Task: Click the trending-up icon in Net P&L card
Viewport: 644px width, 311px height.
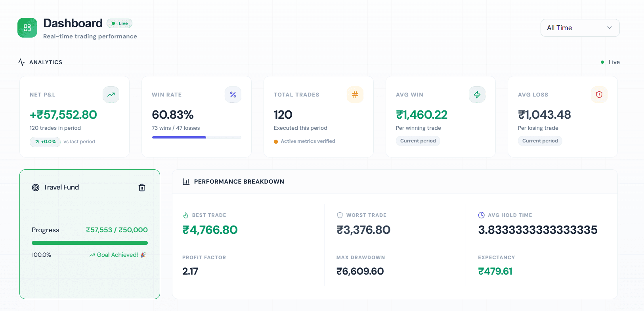Action: (x=111, y=95)
